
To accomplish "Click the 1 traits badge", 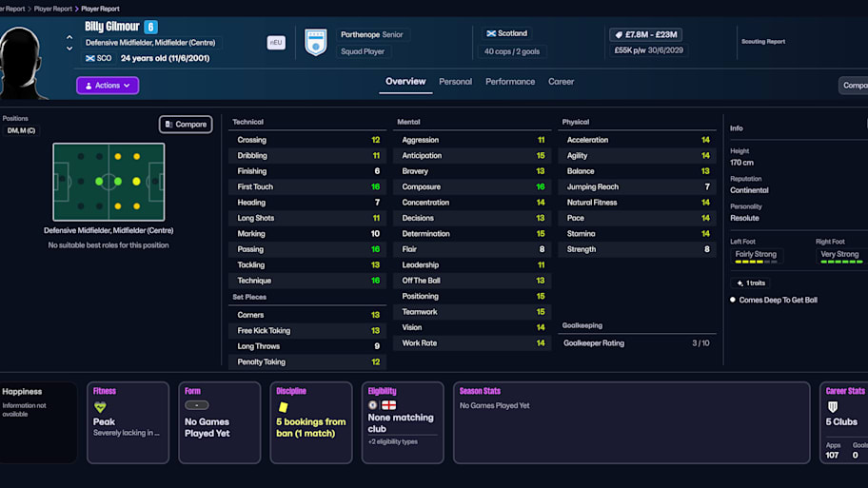I will (x=751, y=283).
